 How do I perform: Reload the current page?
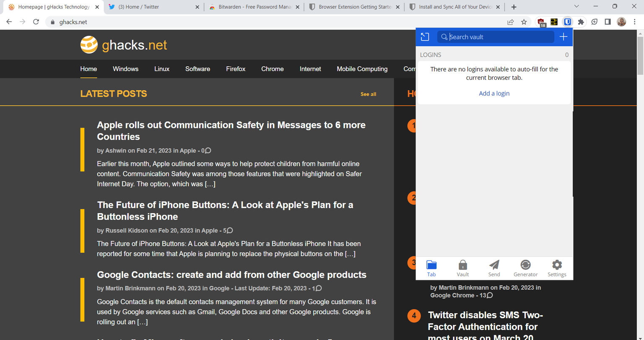[36, 22]
